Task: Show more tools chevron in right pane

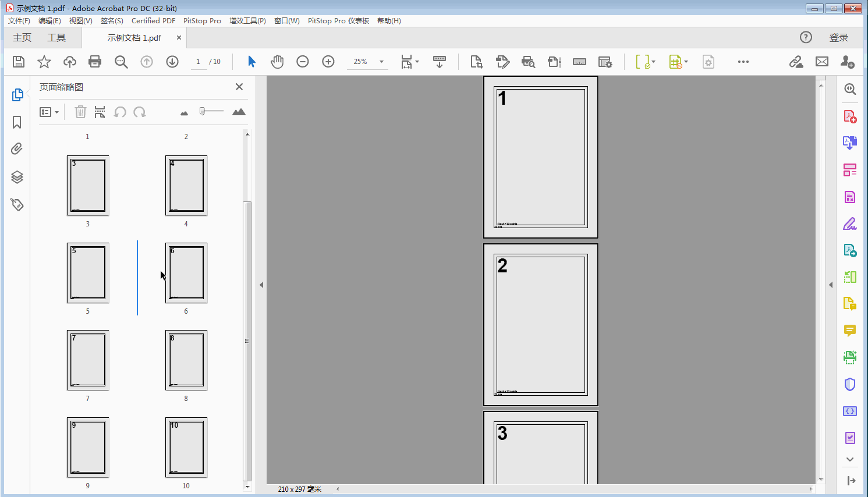Action: [850, 459]
